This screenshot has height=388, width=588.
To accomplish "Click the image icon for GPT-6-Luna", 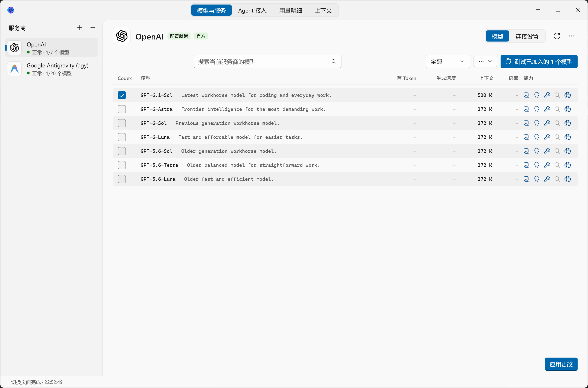I will click(527, 137).
